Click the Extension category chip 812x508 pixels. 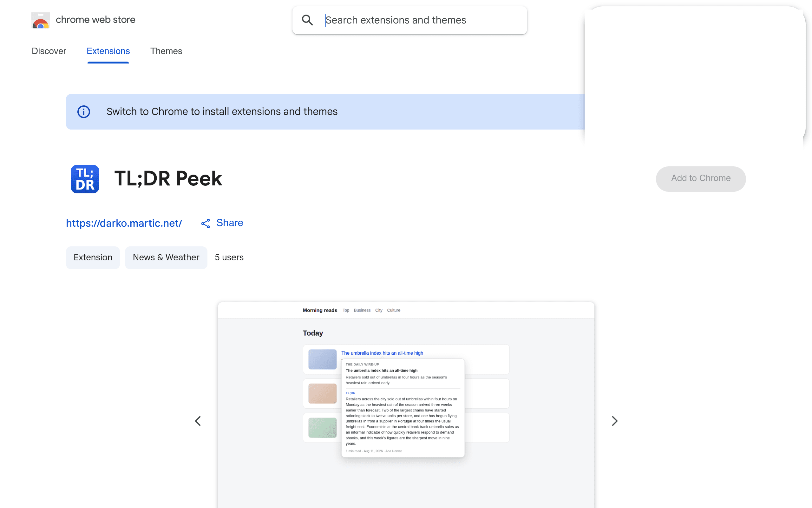93,257
